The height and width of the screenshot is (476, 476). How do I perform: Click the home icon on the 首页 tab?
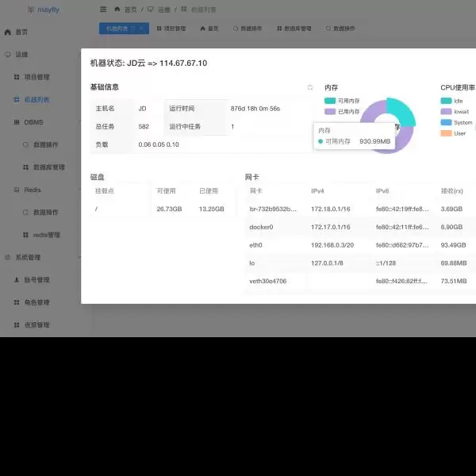pos(203,29)
